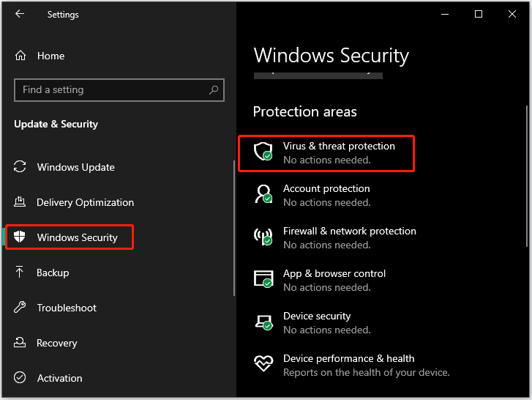The height and width of the screenshot is (400, 532).
Task: Open Account protection link
Action: pyautogui.click(x=326, y=188)
